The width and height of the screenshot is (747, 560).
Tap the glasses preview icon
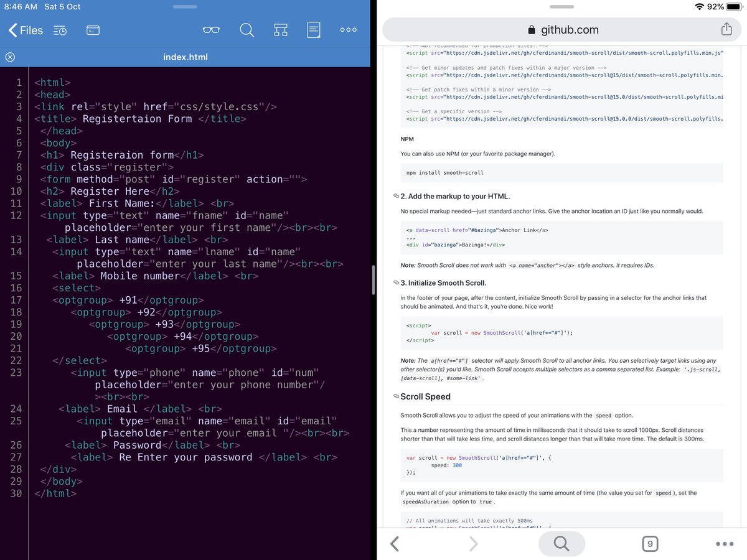pyautogui.click(x=212, y=30)
